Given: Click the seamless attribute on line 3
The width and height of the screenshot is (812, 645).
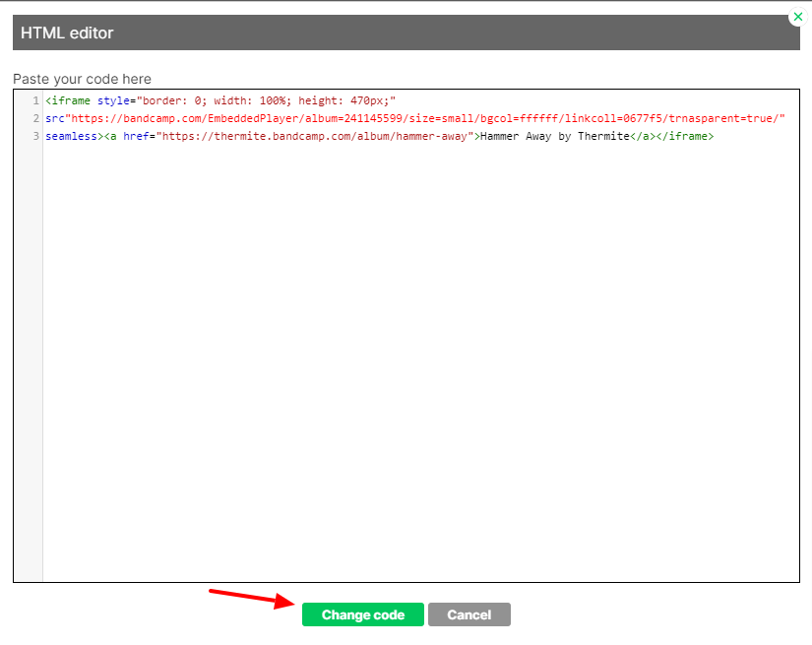Looking at the screenshot, I should 74,136.
